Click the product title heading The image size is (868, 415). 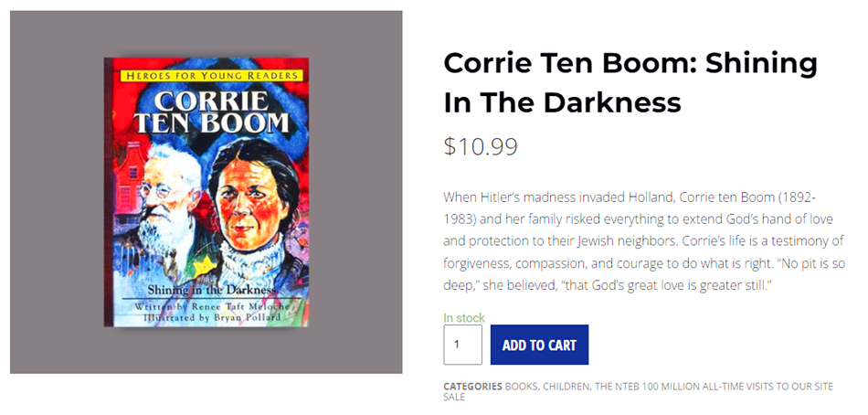630,82
